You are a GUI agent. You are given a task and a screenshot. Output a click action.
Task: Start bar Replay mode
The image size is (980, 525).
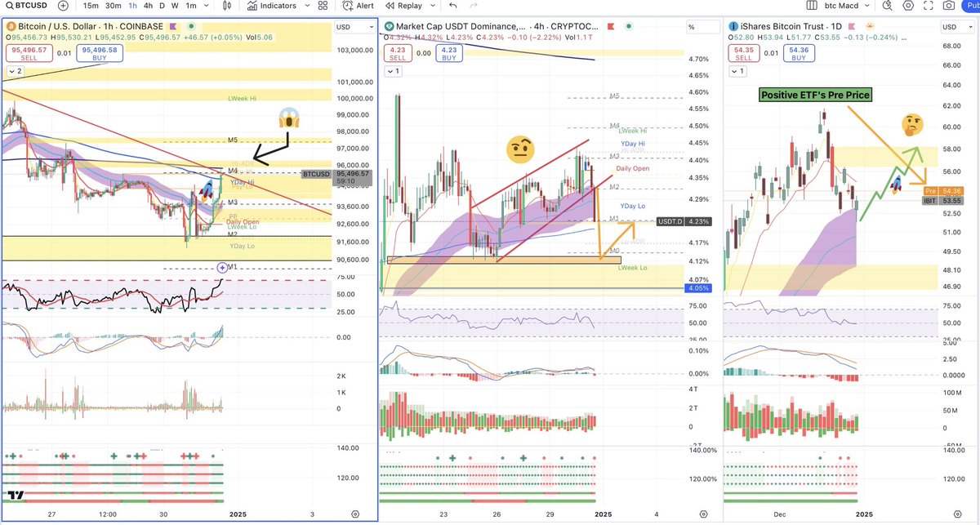click(403, 6)
